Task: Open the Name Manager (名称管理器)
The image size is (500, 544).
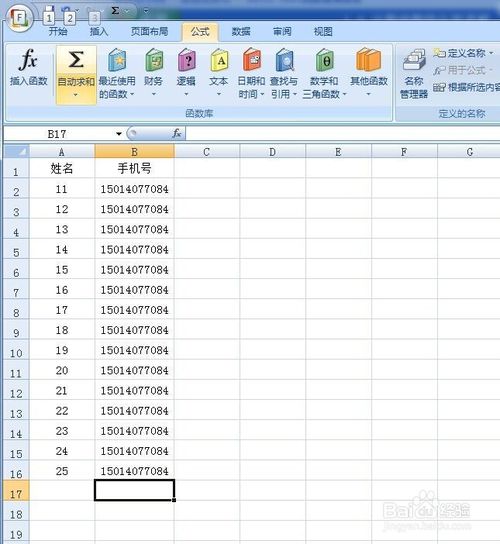Action: coord(414,74)
